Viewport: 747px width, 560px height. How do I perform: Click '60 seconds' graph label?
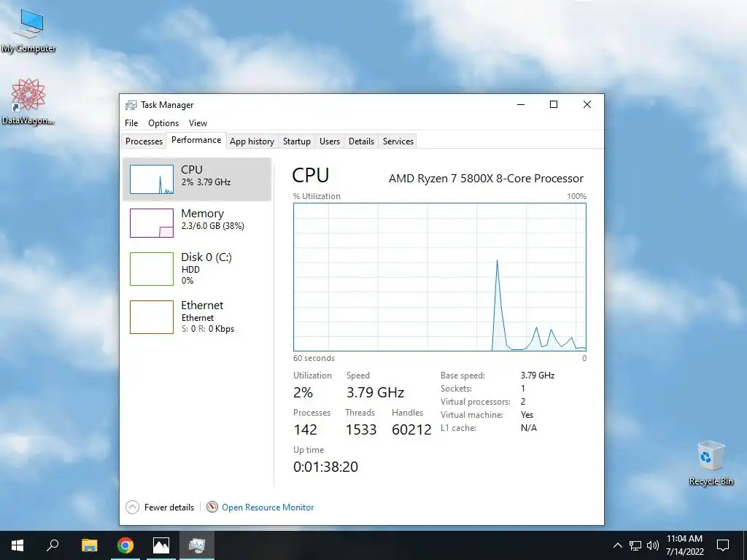(314, 358)
